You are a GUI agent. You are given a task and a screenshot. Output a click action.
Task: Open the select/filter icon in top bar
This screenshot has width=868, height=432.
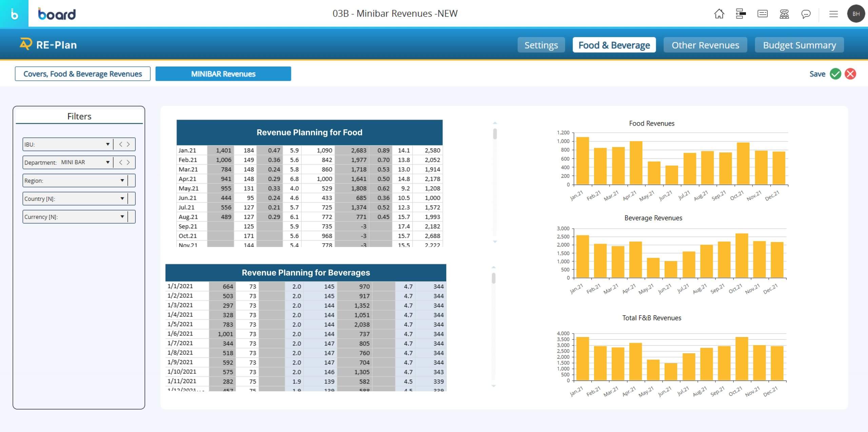click(x=741, y=14)
